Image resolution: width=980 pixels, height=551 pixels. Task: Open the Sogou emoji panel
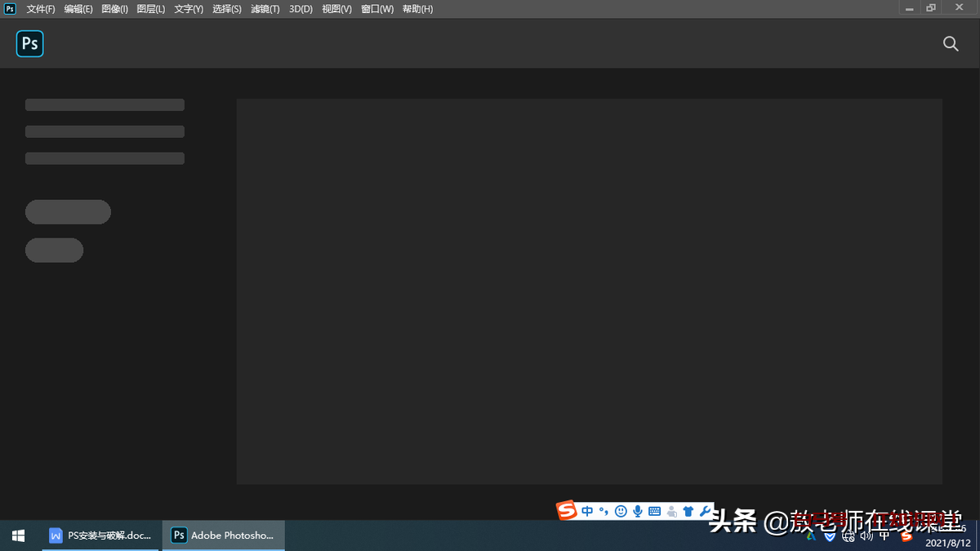coord(621,511)
